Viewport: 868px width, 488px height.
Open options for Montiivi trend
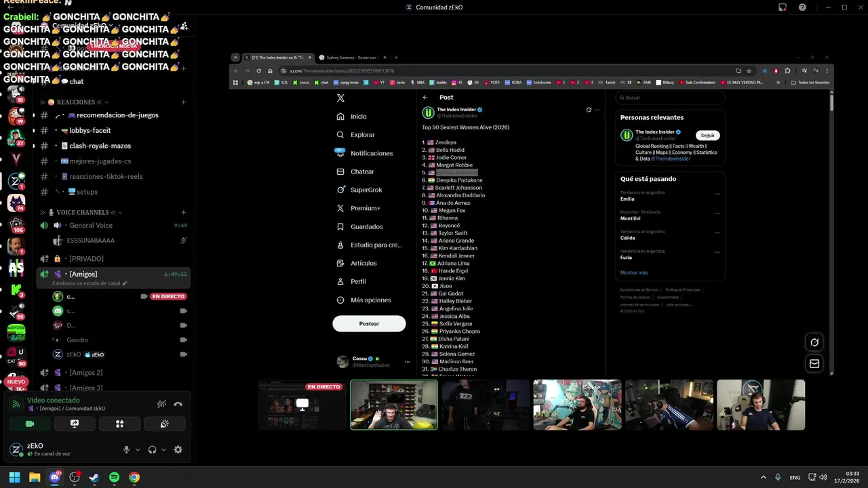click(717, 213)
